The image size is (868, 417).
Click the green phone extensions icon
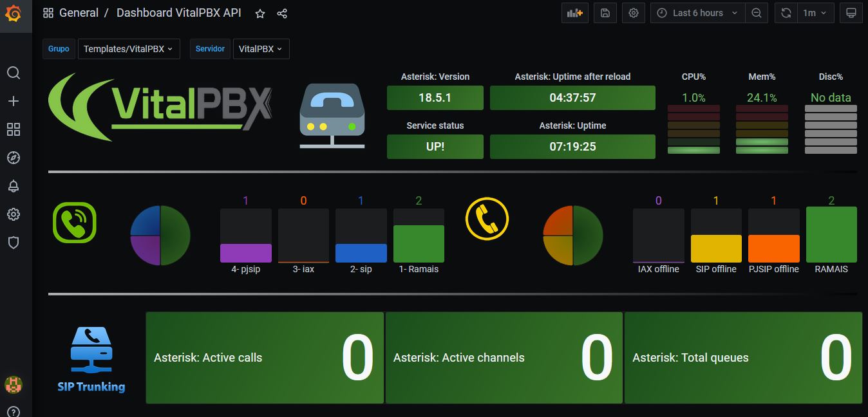point(75,223)
